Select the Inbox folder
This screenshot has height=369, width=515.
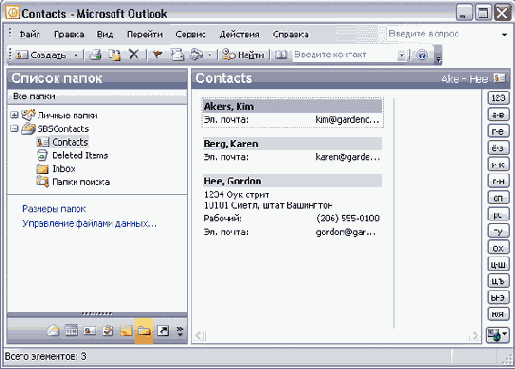pos(64,169)
